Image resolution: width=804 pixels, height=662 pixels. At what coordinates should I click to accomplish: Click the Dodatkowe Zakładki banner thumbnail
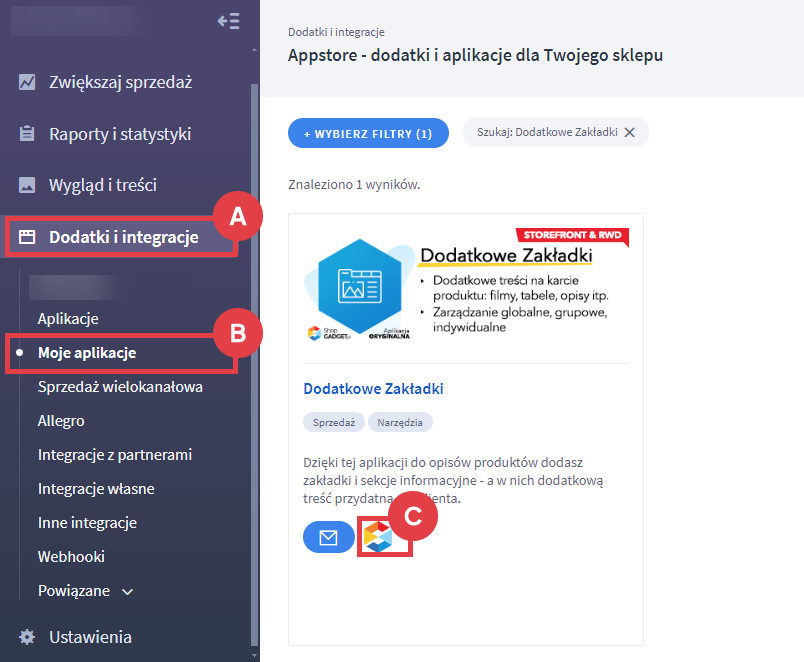pyautogui.click(x=465, y=288)
